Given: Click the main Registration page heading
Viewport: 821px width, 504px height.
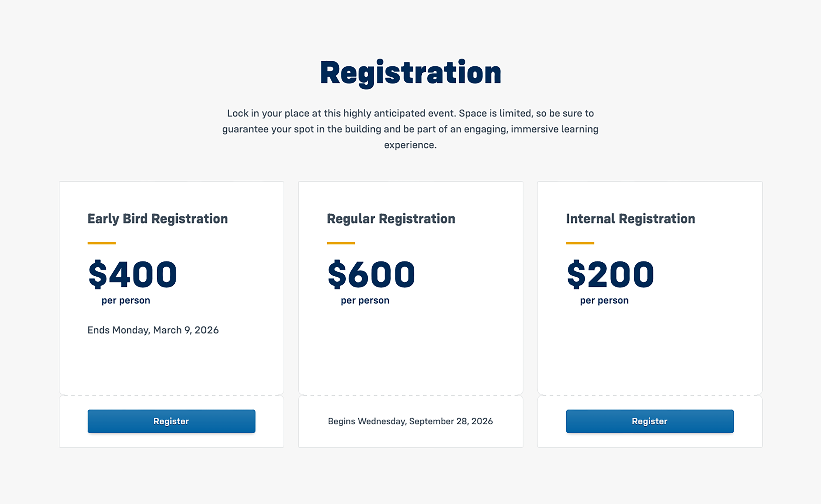Looking at the screenshot, I should (410, 72).
